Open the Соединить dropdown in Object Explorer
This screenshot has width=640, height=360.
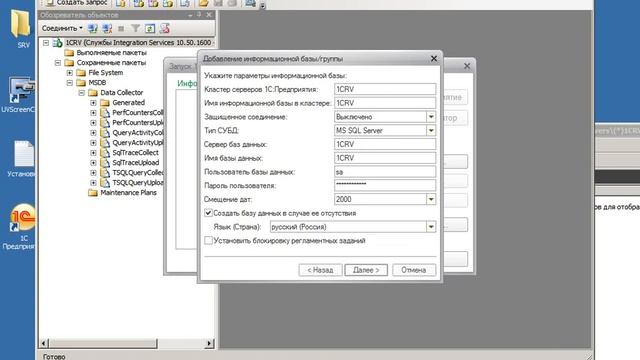coord(62,28)
